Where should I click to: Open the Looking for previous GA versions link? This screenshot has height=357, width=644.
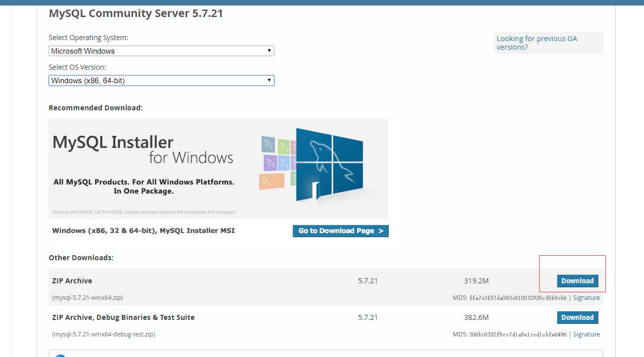(537, 43)
